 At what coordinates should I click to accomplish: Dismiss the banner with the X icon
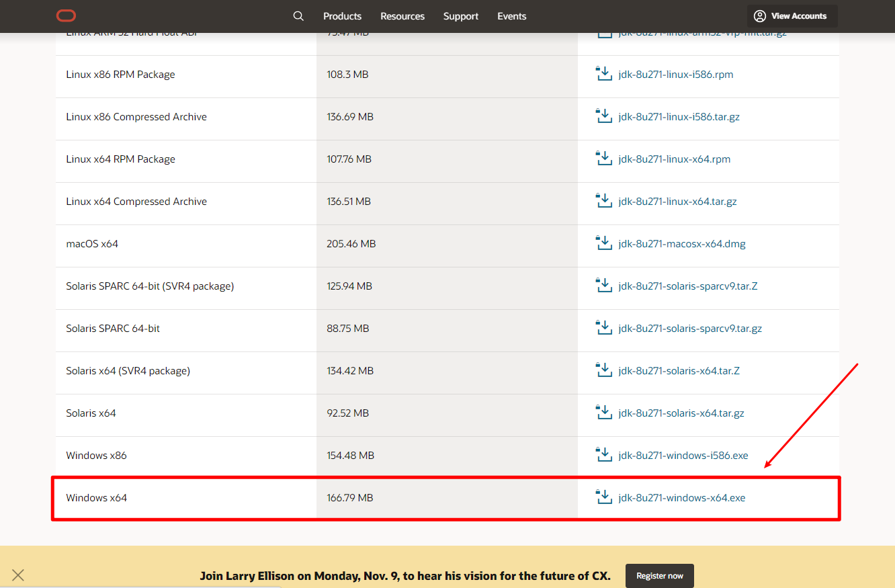pos(18,575)
